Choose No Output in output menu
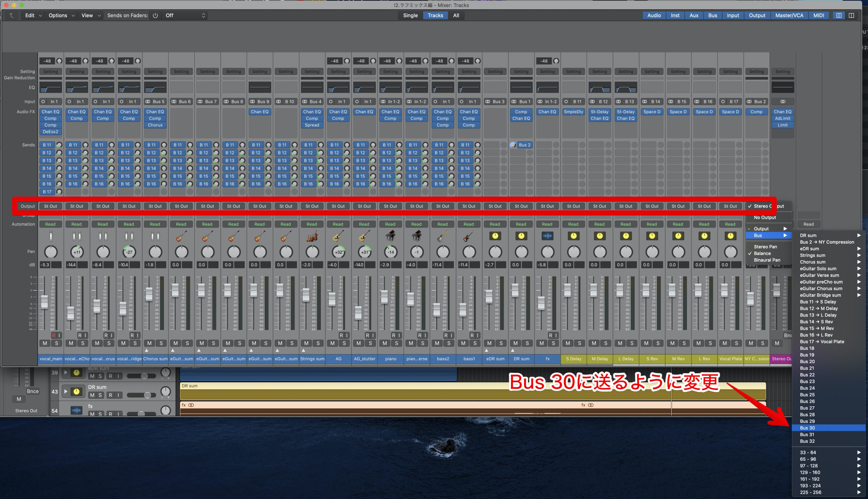This screenshot has height=499, width=868. 765,217
